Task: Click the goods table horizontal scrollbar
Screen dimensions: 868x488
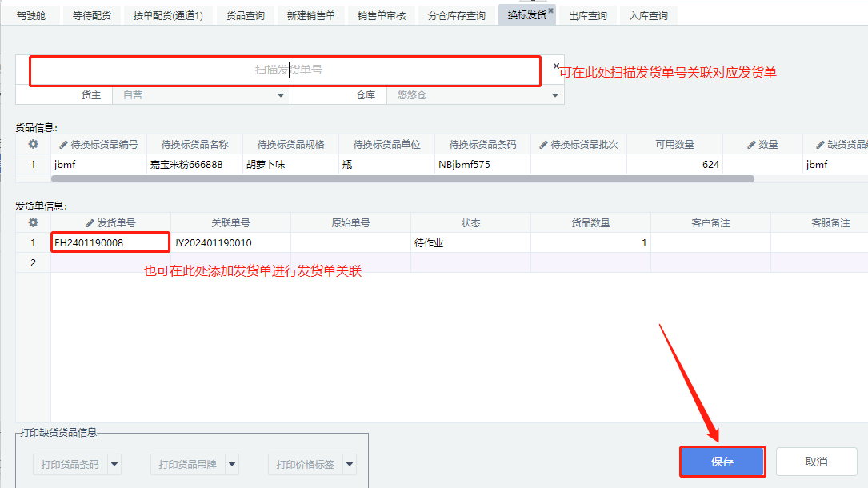Action: click(x=400, y=179)
